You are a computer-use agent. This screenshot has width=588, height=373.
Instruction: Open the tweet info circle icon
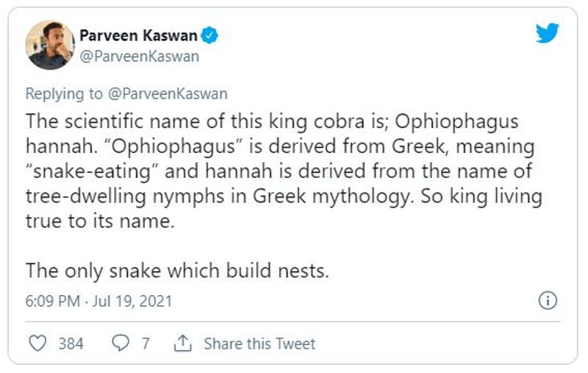[548, 301]
